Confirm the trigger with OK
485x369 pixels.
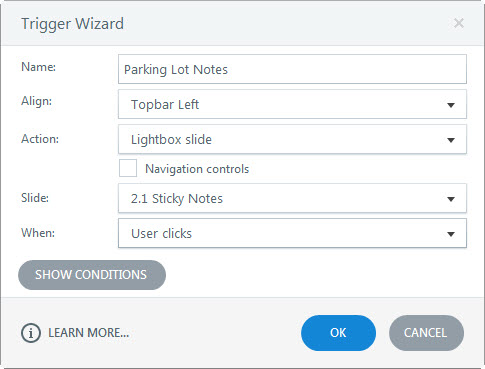pyautogui.click(x=338, y=333)
